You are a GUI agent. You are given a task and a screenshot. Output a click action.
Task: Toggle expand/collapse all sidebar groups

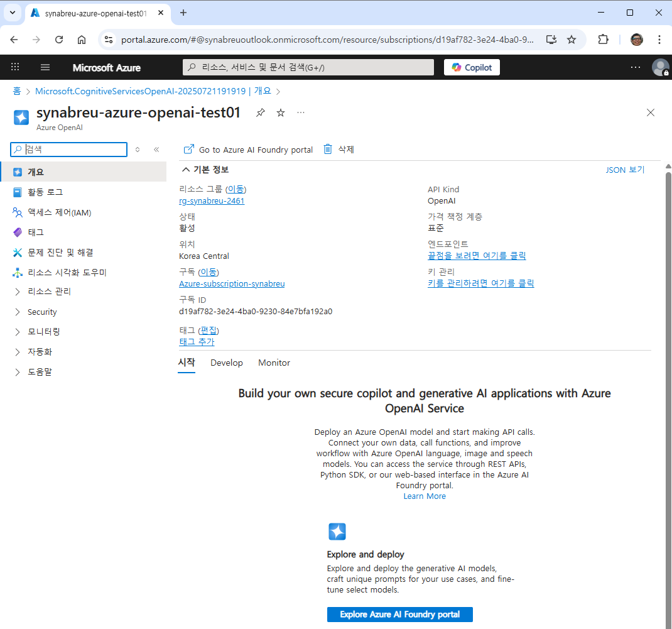point(138,149)
